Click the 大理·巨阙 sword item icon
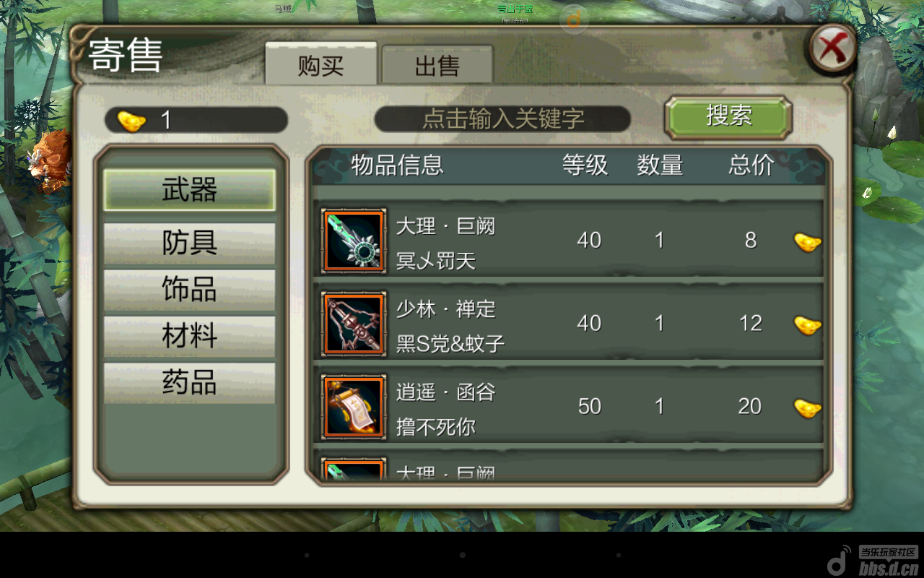Screen dimensions: 924x578 coord(354,241)
